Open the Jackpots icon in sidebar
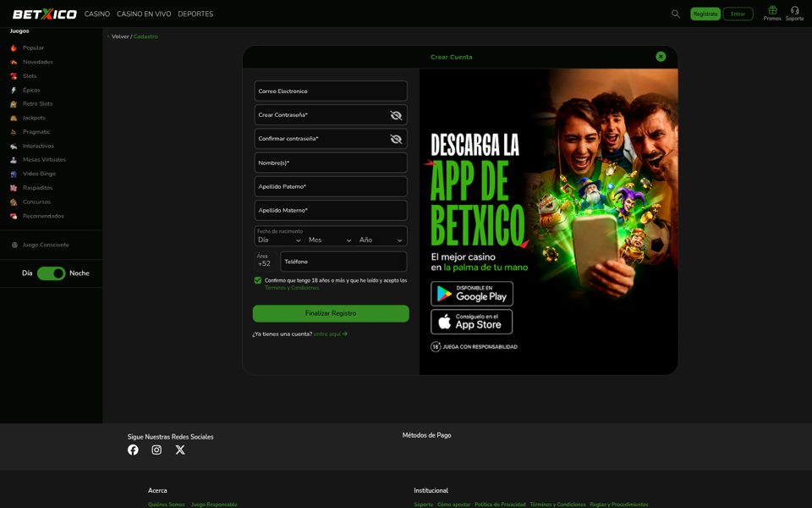 click(14, 118)
